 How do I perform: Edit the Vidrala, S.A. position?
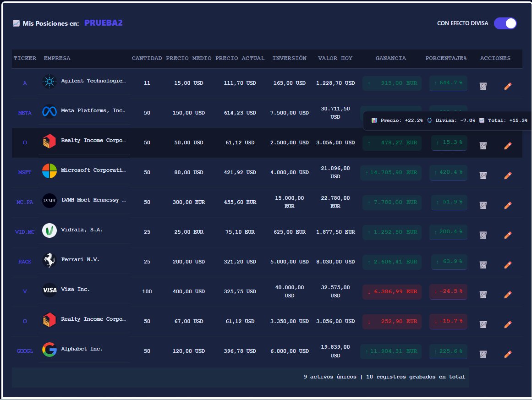508,235
